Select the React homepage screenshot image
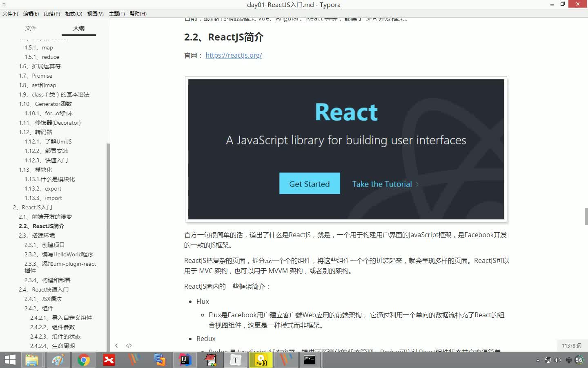 pyautogui.click(x=346, y=149)
